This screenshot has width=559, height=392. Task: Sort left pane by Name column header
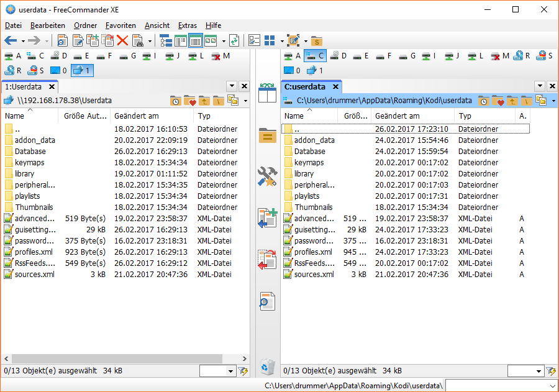click(30, 116)
